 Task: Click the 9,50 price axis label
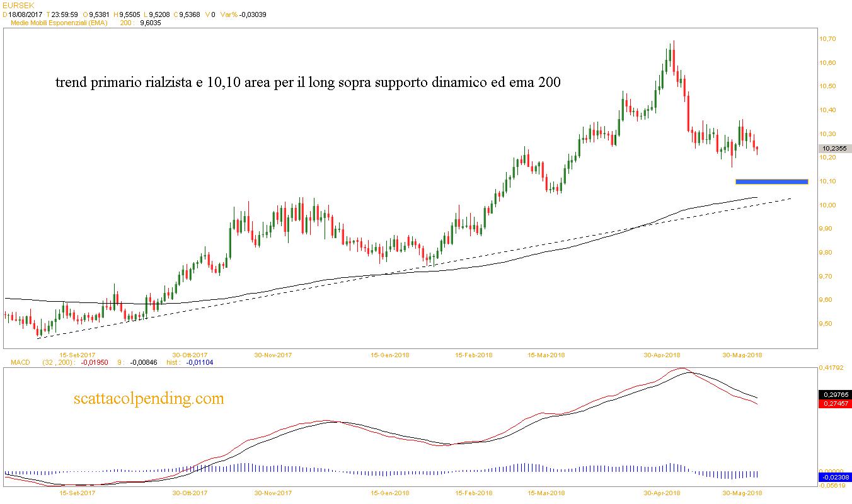[x=827, y=324]
